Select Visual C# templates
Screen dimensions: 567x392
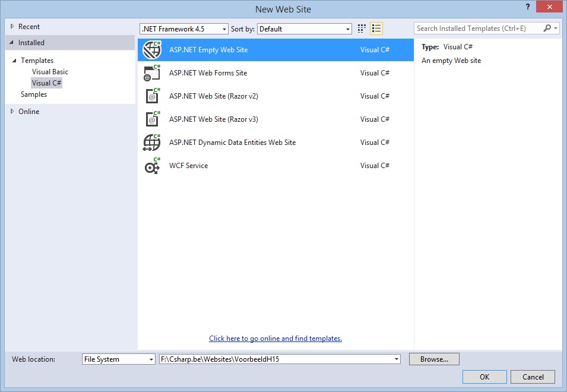47,83
